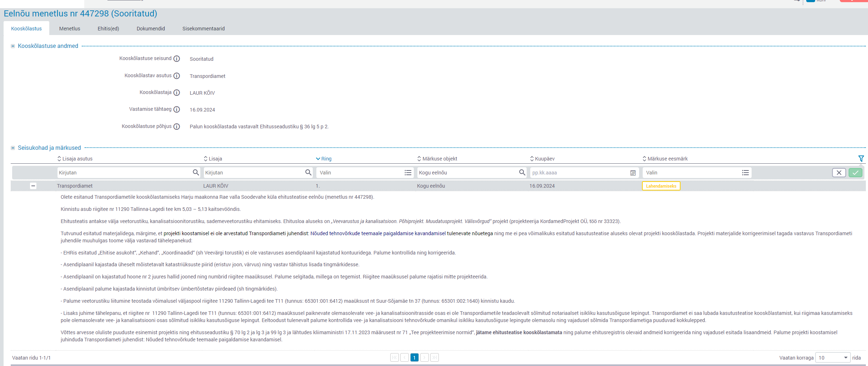The image size is (868, 366).
Task: Show info icon next to Kooskõlastaja
Action: click(x=177, y=93)
